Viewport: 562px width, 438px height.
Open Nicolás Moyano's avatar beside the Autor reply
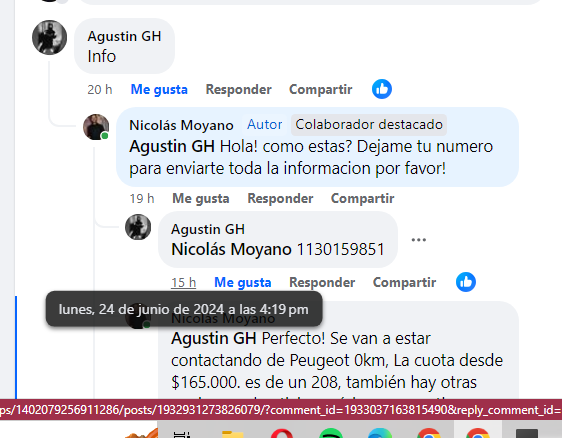click(96, 127)
